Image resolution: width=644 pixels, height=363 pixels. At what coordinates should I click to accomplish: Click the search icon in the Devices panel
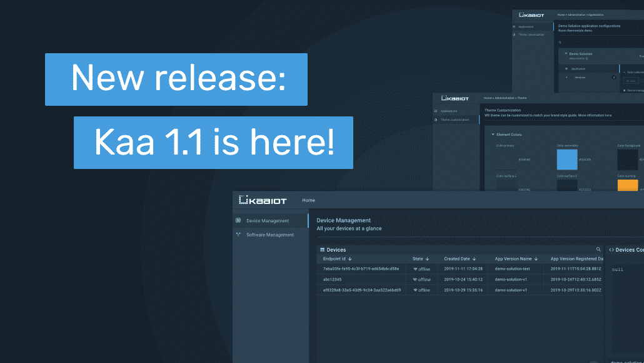click(x=598, y=249)
